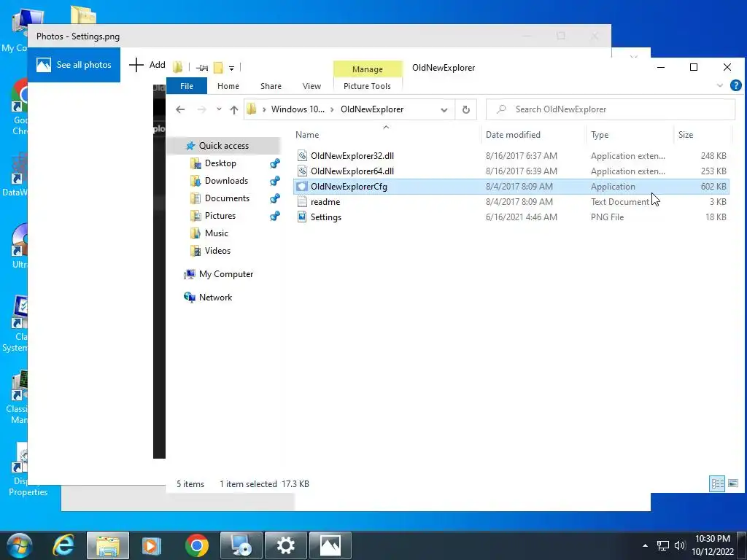Open Network in navigation pane
This screenshot has width=747, height=560.
pos(215,297)
